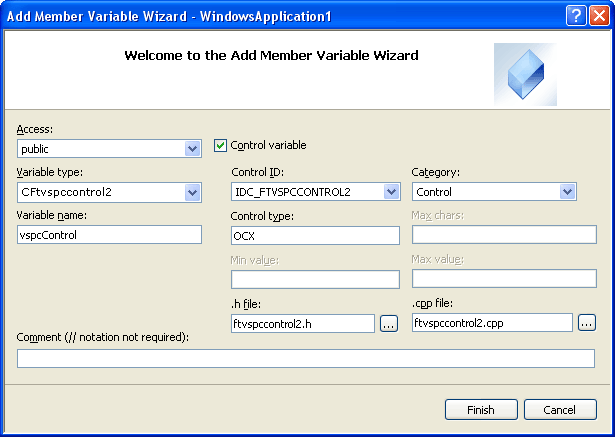The width and height of the screenshot is (615, 437).
Task: Click the .h file name field
Action: 303,323
